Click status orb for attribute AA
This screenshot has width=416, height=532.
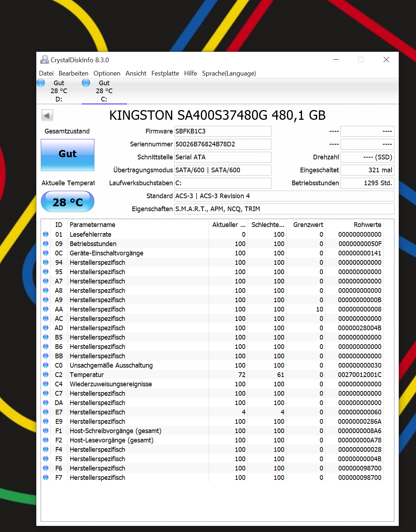[x=46, y=309]
